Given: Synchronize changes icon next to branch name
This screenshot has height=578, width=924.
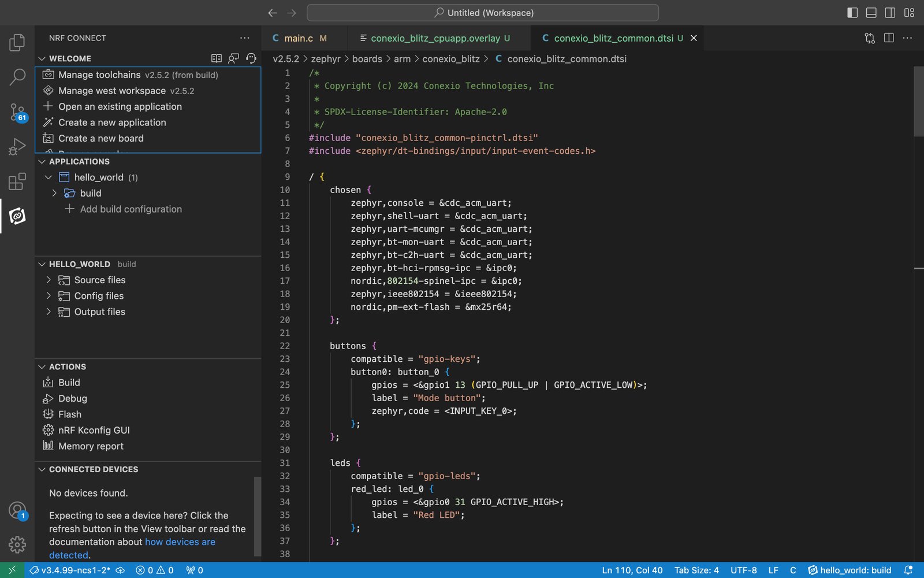Looking at the screenshot, I should 120,570.
